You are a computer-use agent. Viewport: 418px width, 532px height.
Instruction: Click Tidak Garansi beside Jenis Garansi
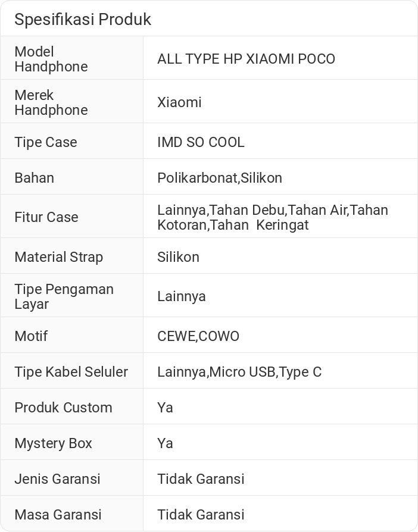[201, 479]
